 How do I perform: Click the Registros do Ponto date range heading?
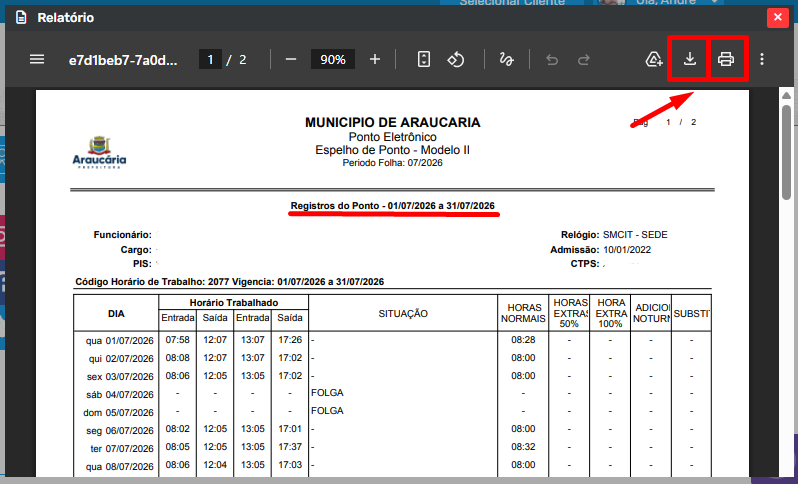(392, 206)
